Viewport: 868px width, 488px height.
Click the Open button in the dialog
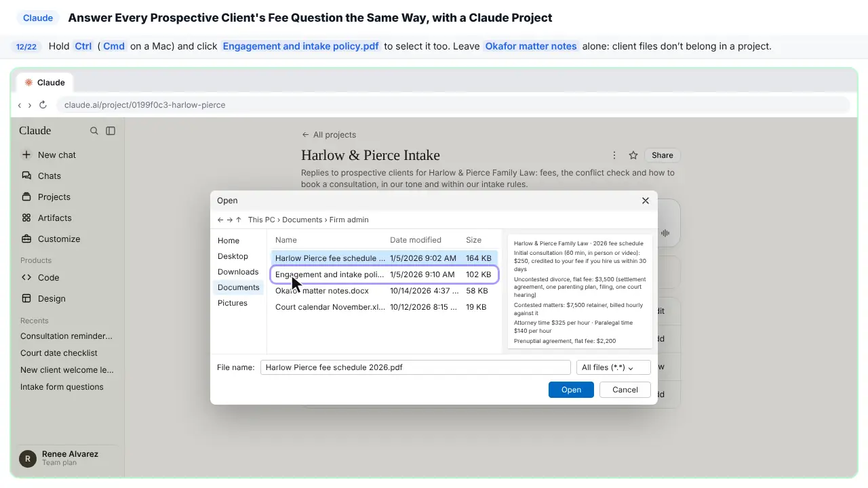pos(571,390)
